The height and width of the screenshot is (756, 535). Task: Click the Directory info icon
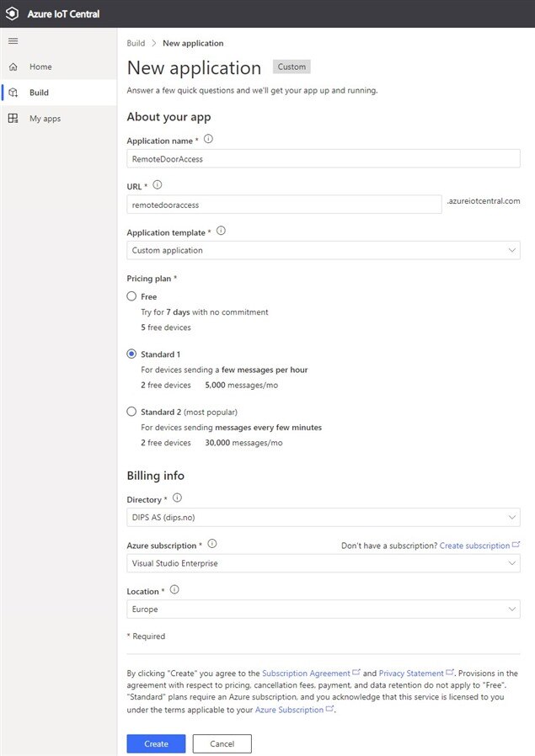coord(177,498)
